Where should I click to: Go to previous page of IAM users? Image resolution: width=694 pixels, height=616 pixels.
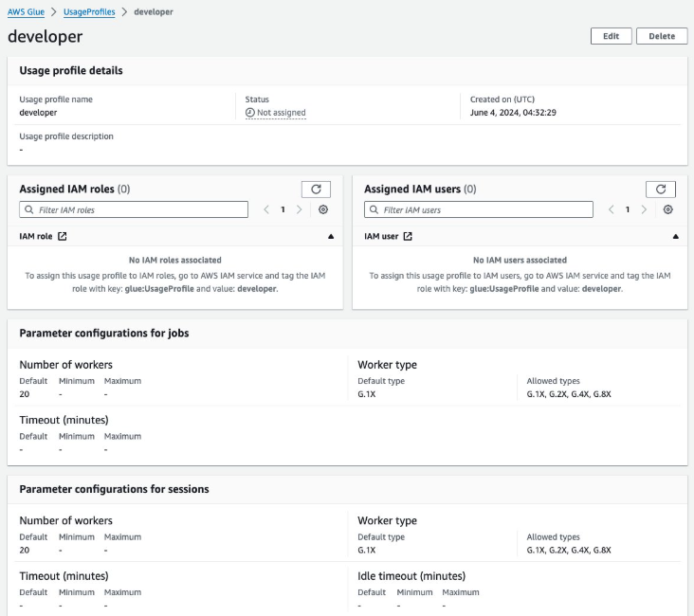tap(612, 209)
